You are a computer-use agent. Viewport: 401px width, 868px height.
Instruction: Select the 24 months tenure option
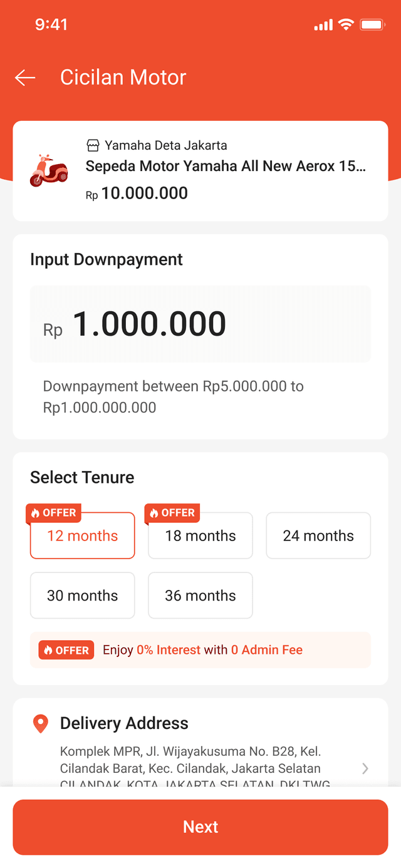pyautogui.click(x=318, y=535)
